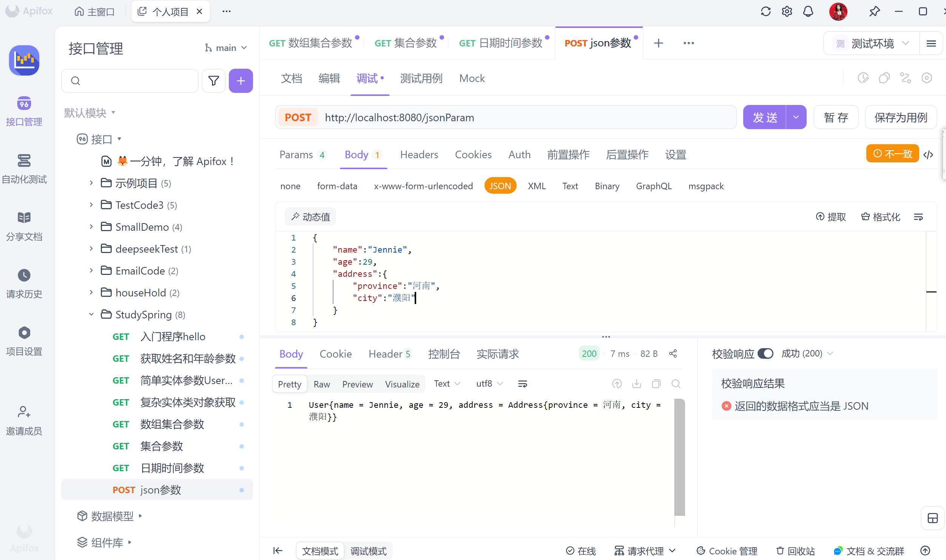The width and height of the screenshot is (946, 560).
Task: Expand the TestCode3 folder
Action: [x=91, y=205]
